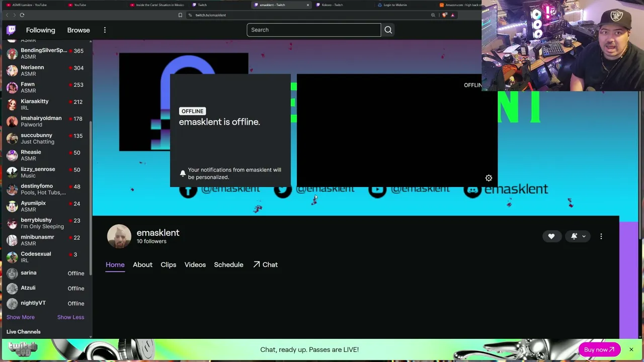644x362 pixels.
Task: Click the search magnifier button
Action: (x=388, y=30)
